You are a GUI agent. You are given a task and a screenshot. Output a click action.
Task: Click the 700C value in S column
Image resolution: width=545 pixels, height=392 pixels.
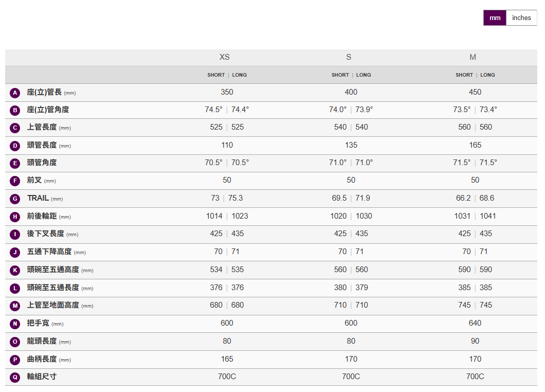pyautogui.click(x=351, y=377)
